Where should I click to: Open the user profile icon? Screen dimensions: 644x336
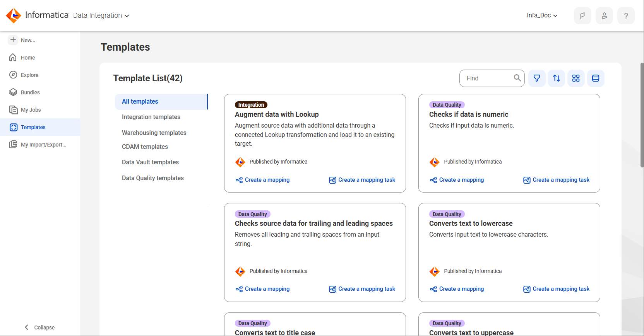point(604,16)
